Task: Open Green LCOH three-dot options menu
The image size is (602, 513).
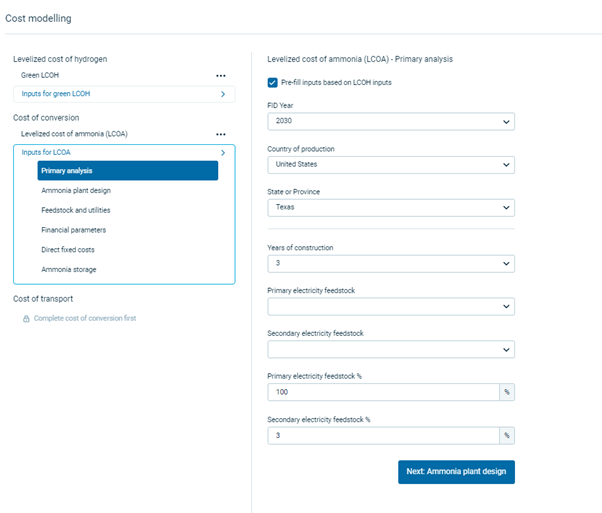Action: (x=220, y=75)
